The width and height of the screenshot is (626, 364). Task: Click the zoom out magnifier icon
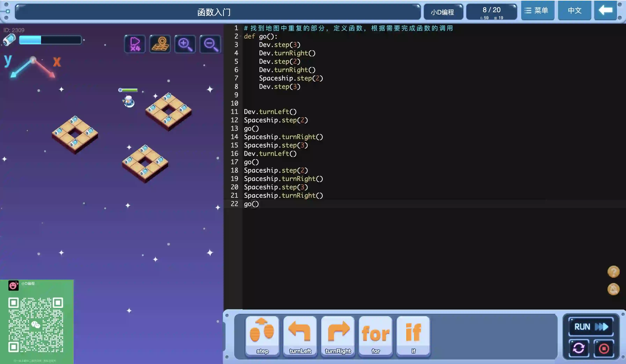(x=210, y=44)
